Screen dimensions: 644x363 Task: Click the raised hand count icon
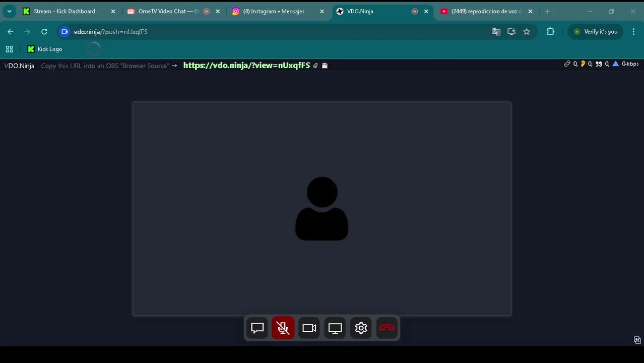583,64
